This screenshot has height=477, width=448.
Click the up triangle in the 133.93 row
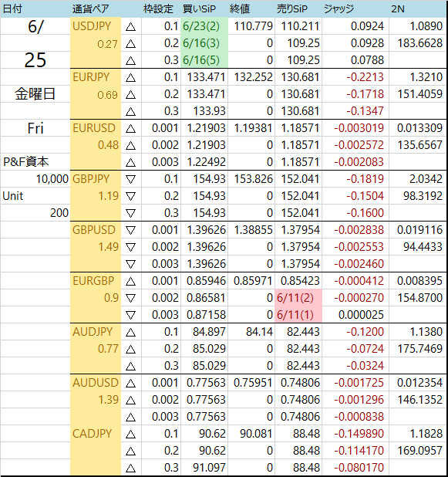point(130,112)
